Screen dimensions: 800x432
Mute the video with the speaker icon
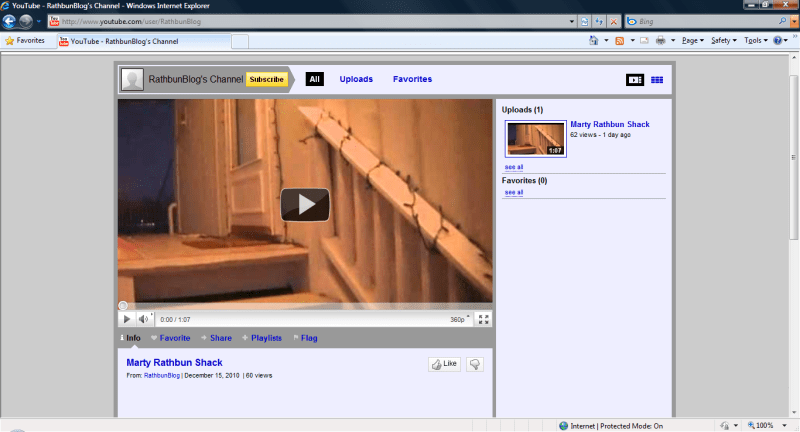pos(143,319)
